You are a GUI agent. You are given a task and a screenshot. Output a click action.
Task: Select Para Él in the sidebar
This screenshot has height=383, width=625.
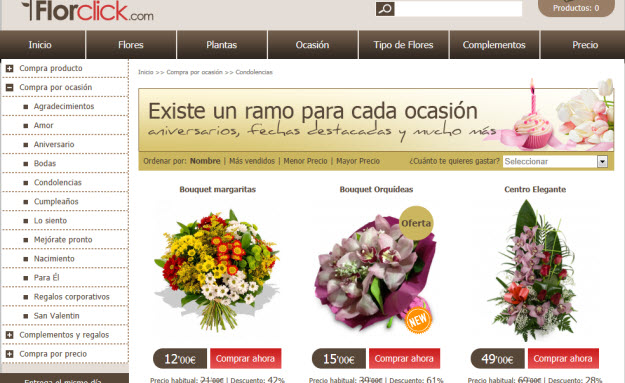46,278
